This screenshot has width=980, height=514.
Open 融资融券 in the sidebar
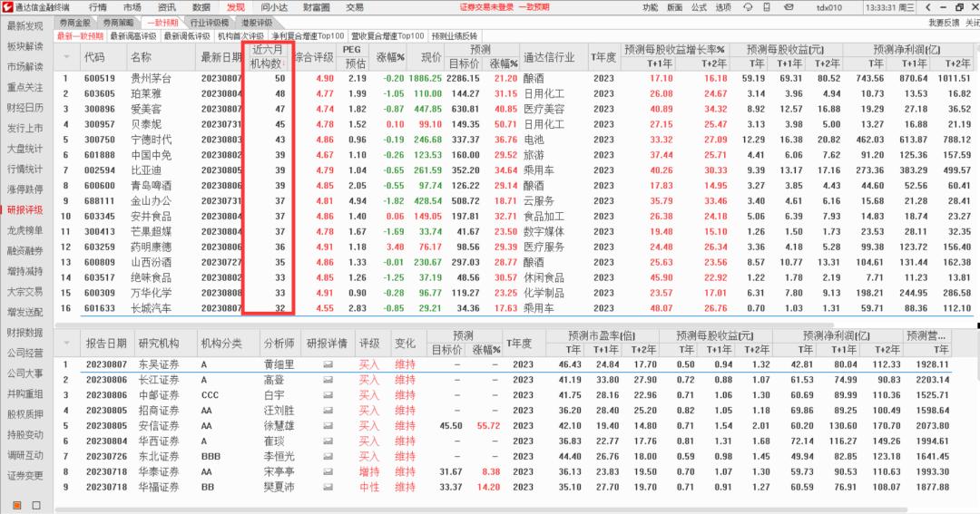click(25, 250)
